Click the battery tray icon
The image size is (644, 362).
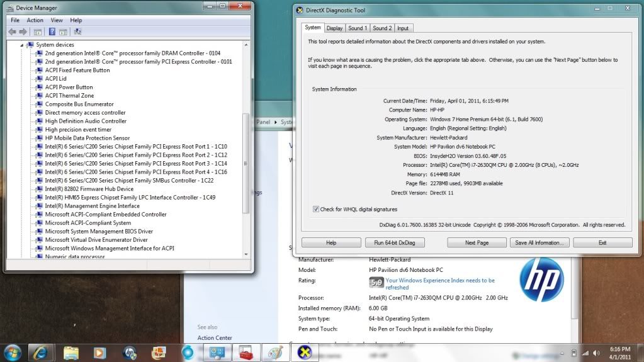(573, 353)
